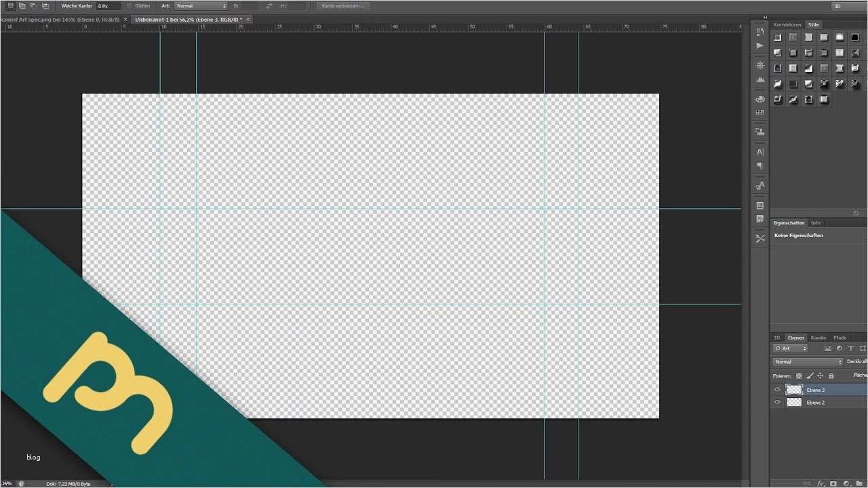Choose the intersect with selection mode icon
Image resolution: width=868 pixels, height=488 pixels.
coord(45,5)
